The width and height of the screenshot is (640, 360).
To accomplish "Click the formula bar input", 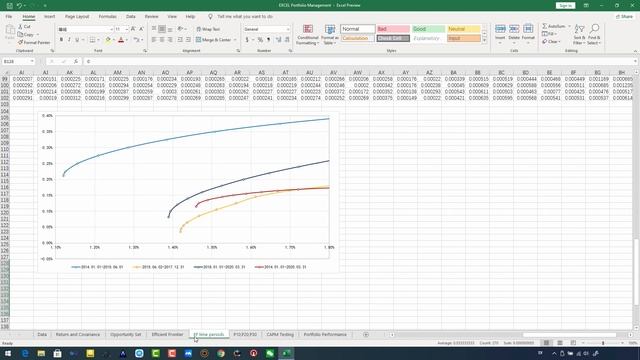I will [359, 62].
